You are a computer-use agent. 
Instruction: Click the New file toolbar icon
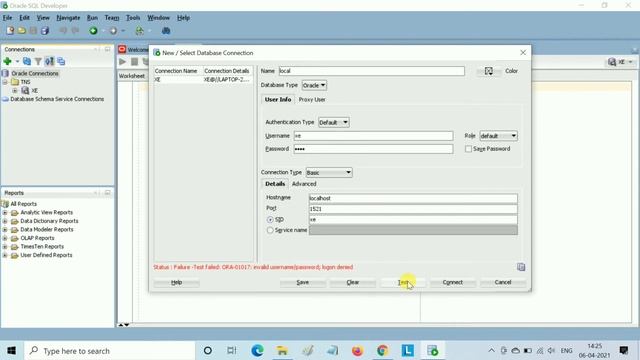10,31
